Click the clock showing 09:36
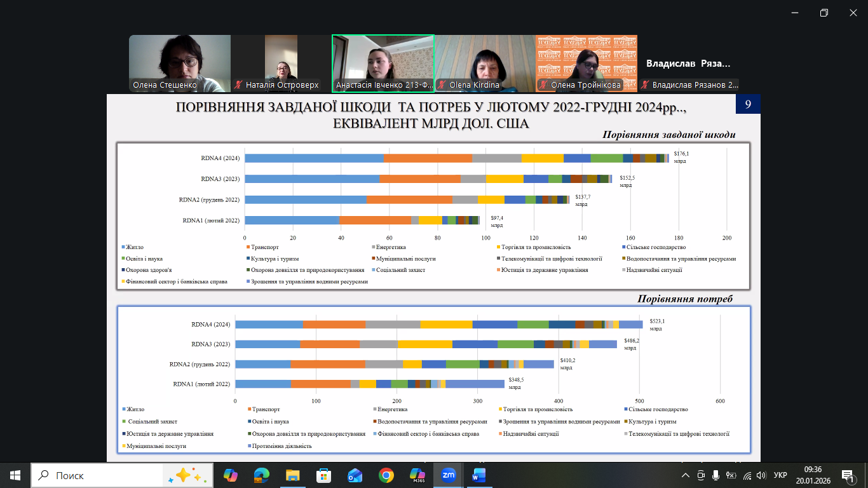The height and width of the screenshot is (488, 868). (x=813, y=475)
